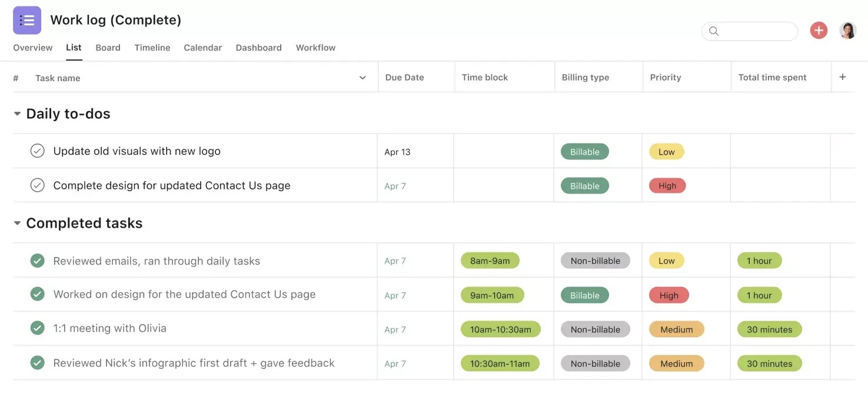Click the 9am-10am time block tag
The image size is (868, 410).
pyautogui.click(x=492, y=295)
